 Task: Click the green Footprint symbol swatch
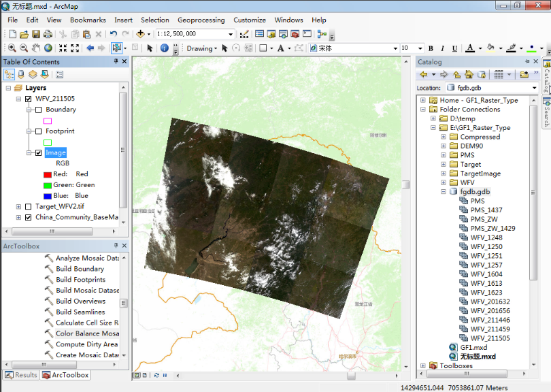click(x=48, y=142)
